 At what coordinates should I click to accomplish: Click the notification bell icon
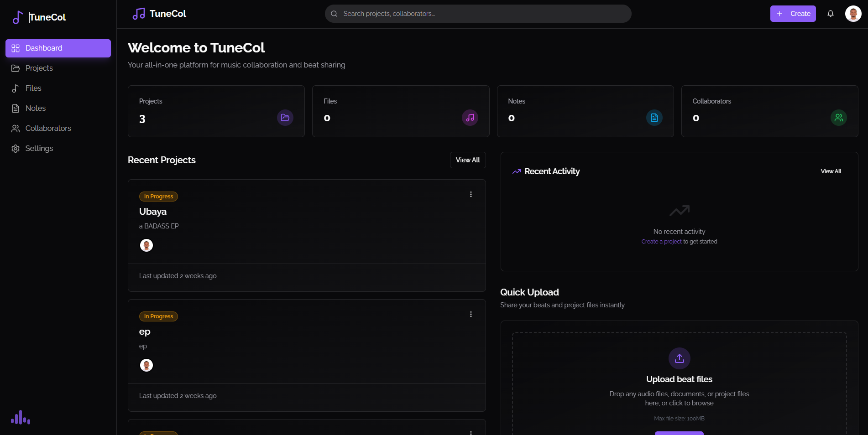click(x=830, y=14)
